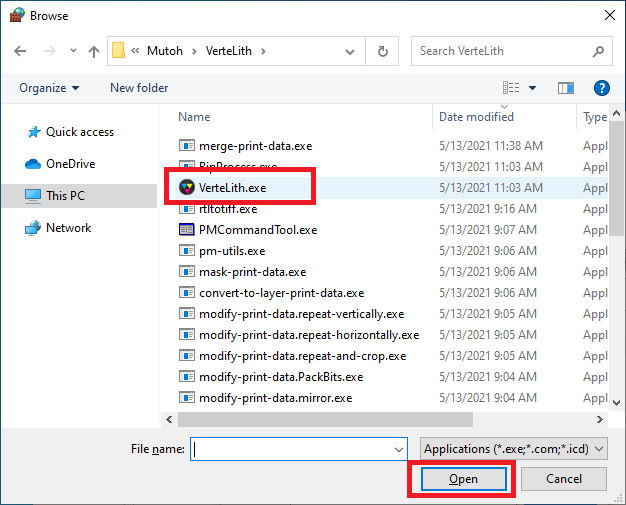Open the Applications file type dropdown
The height and width of the screenshot is (505, 626).
click(514, 449)
